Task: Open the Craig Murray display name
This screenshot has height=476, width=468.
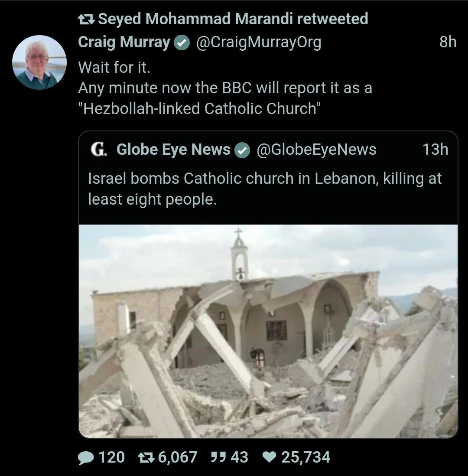Action: pyautogui.click(x=124, y=42)
